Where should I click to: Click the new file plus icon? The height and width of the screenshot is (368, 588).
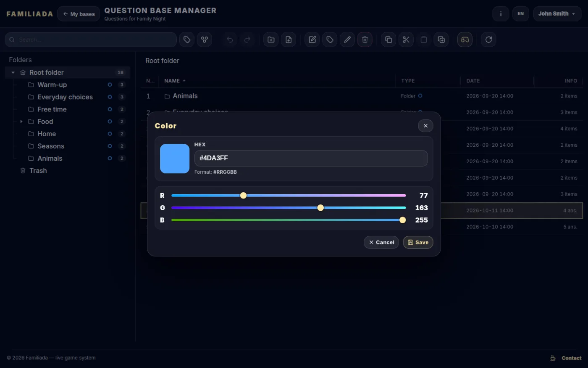[x=289, y=40]
